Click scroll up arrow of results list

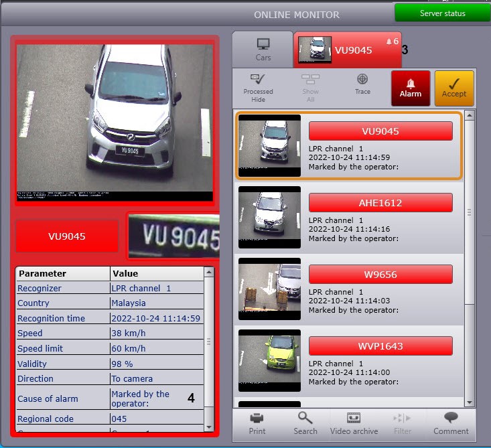click(469, 116)
